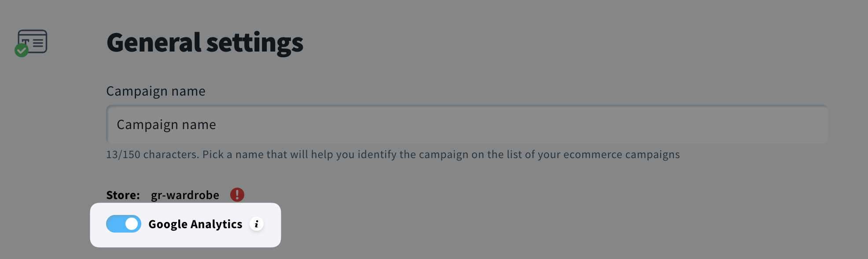Select the General settings section header
The height and width of the screenshot is (259, 868).
click(x=205, y=43)
